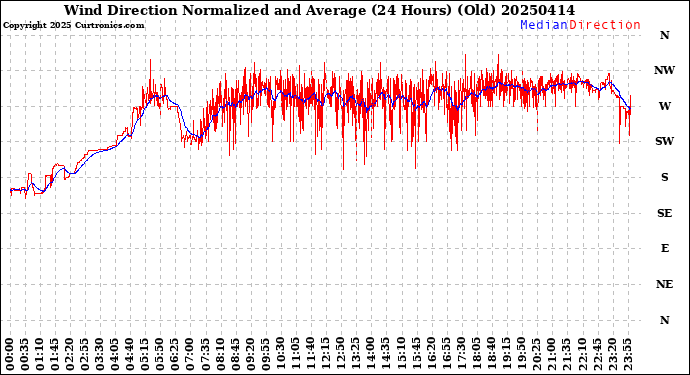Click the 07:35 time axis label
The image size is (690, 375).
coord(205,354)
